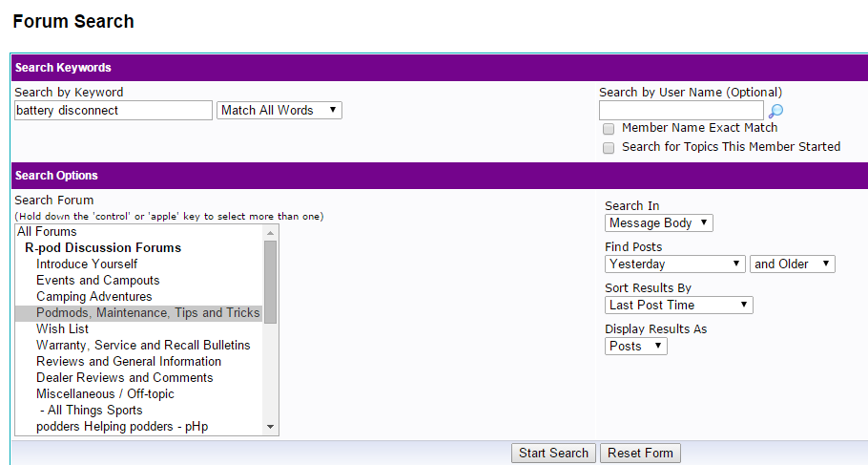This screenshot has width=868, height=465.
Task: Select Dealer Reviews and Comments forum
Action: click(139, 377)
